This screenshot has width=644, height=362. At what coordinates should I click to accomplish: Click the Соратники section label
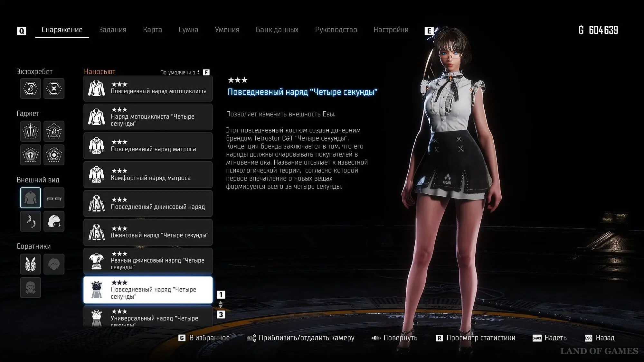click(33, 246)
